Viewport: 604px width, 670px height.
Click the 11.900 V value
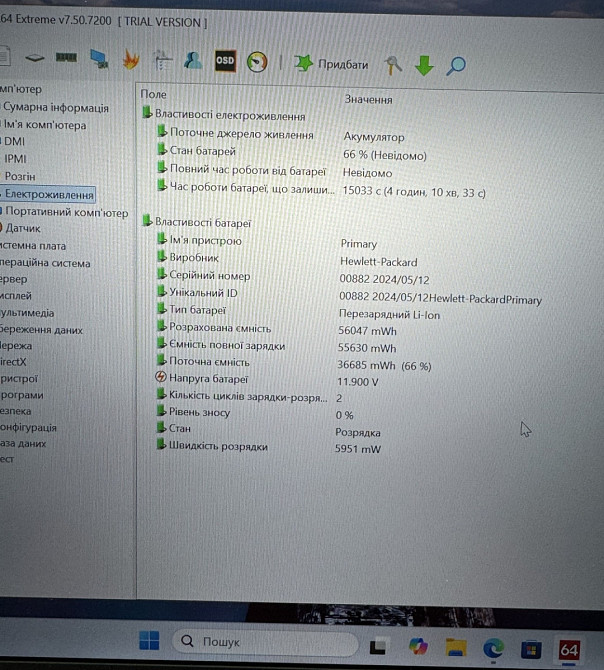[358, 382]
